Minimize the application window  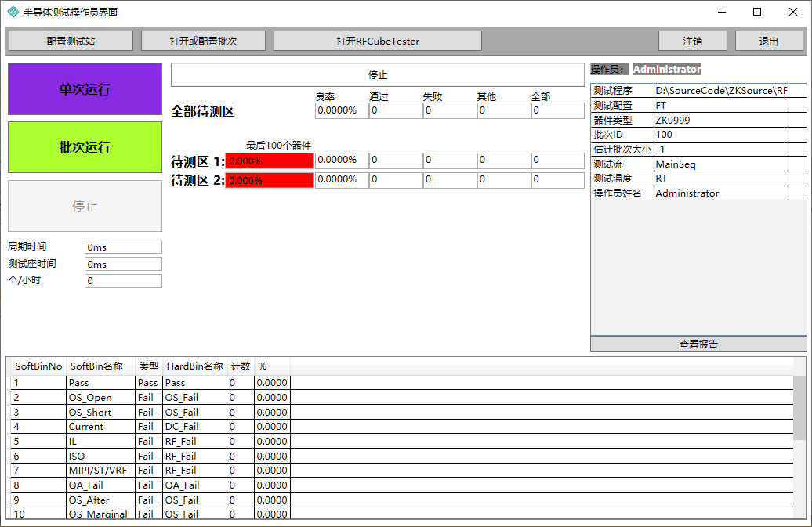pyautogui.click(x=722, y=12)
